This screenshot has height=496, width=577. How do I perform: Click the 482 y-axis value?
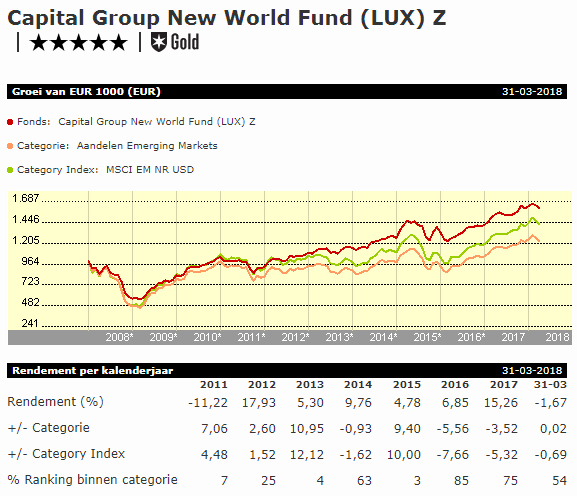(x=30, y=302)
